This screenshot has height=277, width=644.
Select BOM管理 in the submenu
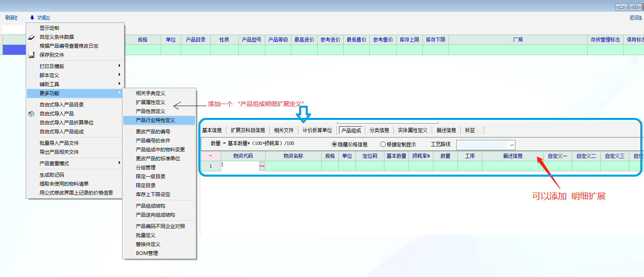coord(147,253)
